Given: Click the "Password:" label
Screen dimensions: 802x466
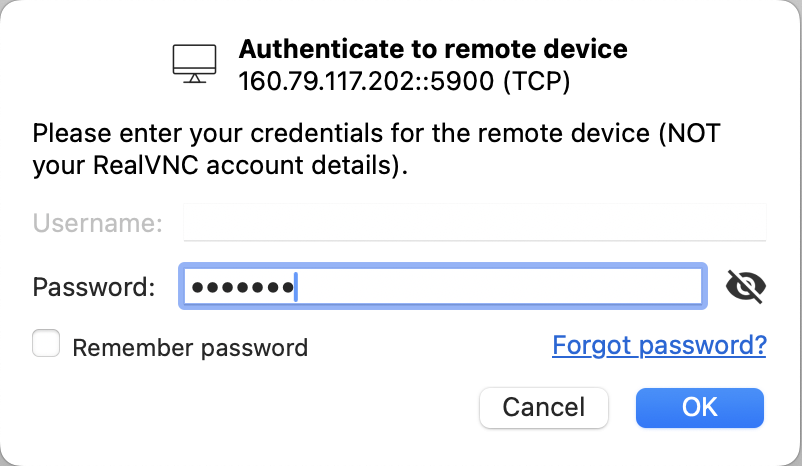Looking at the screenshot, I should coord(94,288).
